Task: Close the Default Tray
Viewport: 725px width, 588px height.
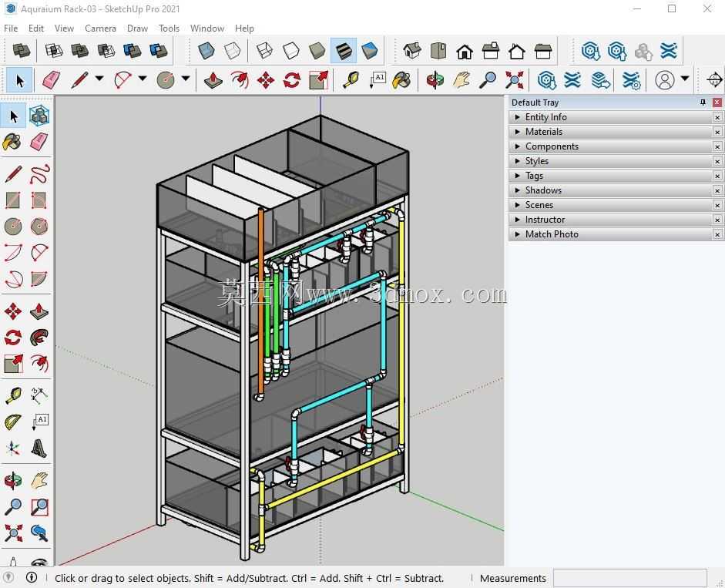Action: point(717,102)
